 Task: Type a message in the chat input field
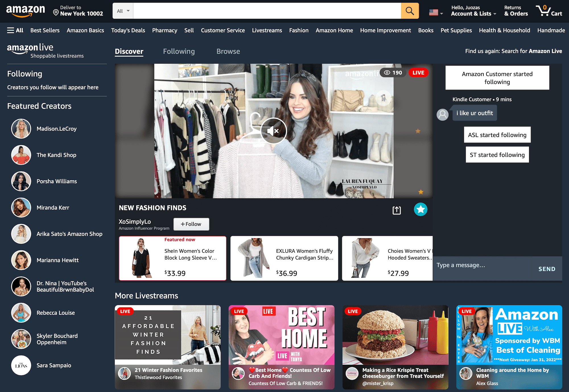(x=483, y=268)
